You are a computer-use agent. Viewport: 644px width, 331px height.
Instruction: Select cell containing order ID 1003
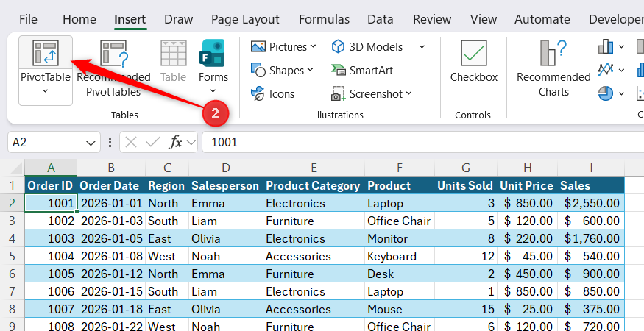(51, 238)
